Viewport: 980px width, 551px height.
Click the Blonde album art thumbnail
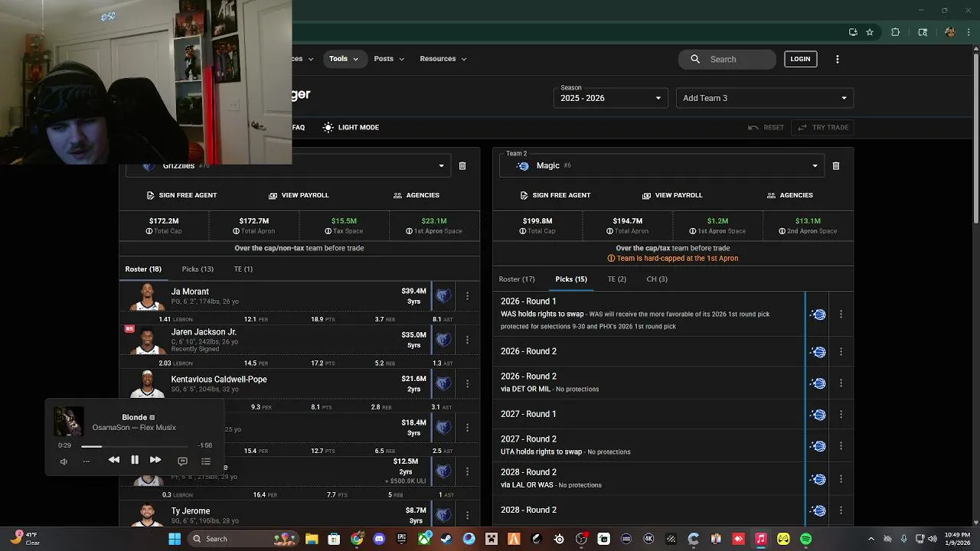pyautogui.click(x=68, y=422)
